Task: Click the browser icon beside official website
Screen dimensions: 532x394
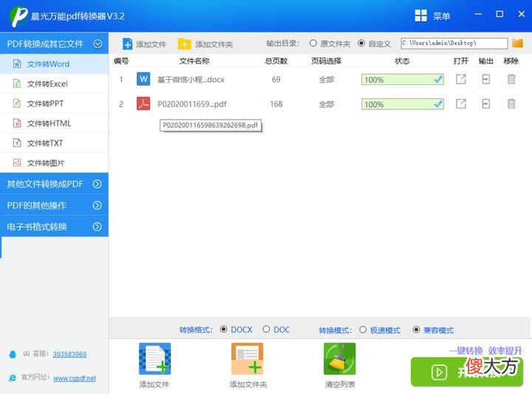Action: [x=13, y=378]
